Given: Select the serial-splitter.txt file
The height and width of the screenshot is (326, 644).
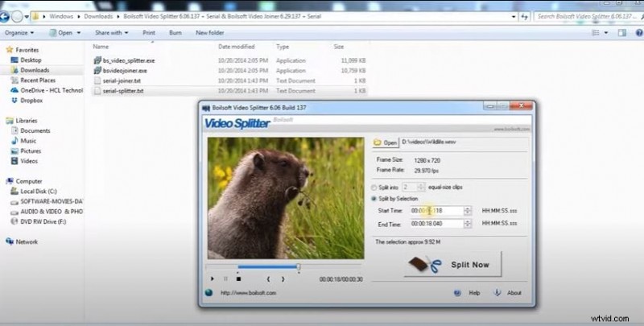Looking at the screenshot, I should tap(123, 91).
